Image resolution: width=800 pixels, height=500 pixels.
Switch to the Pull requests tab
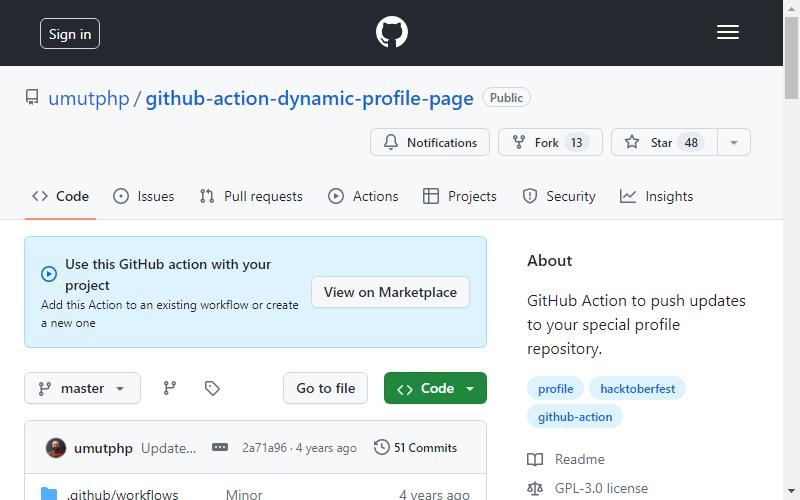[x=251, y=196]
